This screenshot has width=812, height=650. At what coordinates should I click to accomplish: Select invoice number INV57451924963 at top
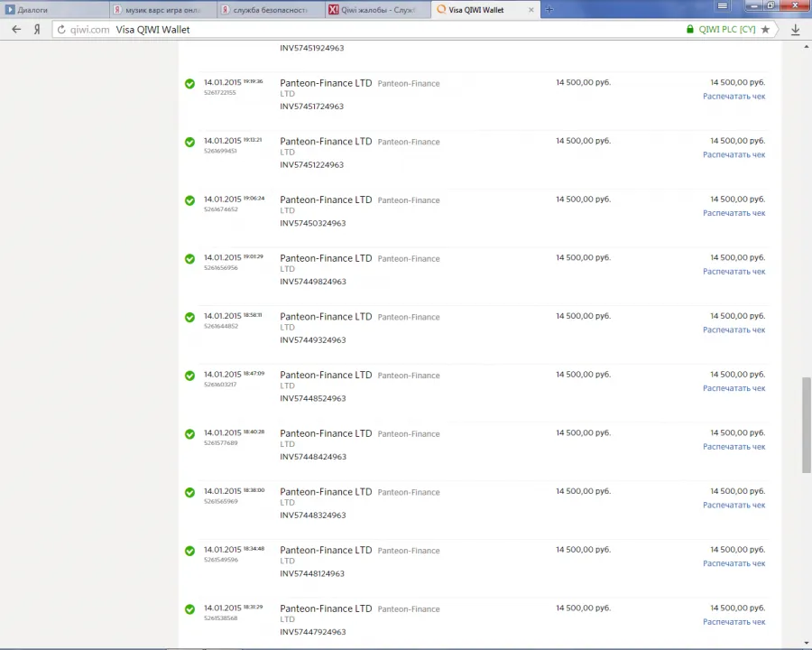(x=312, y=48)
